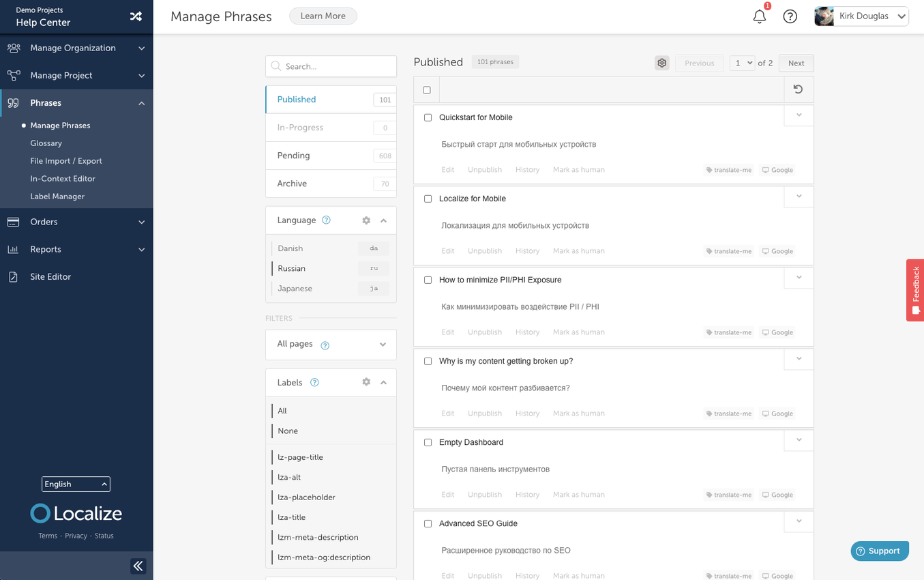Select all phrases with the header checkbox
Screen dimensions: 924x580
[428, 89]
